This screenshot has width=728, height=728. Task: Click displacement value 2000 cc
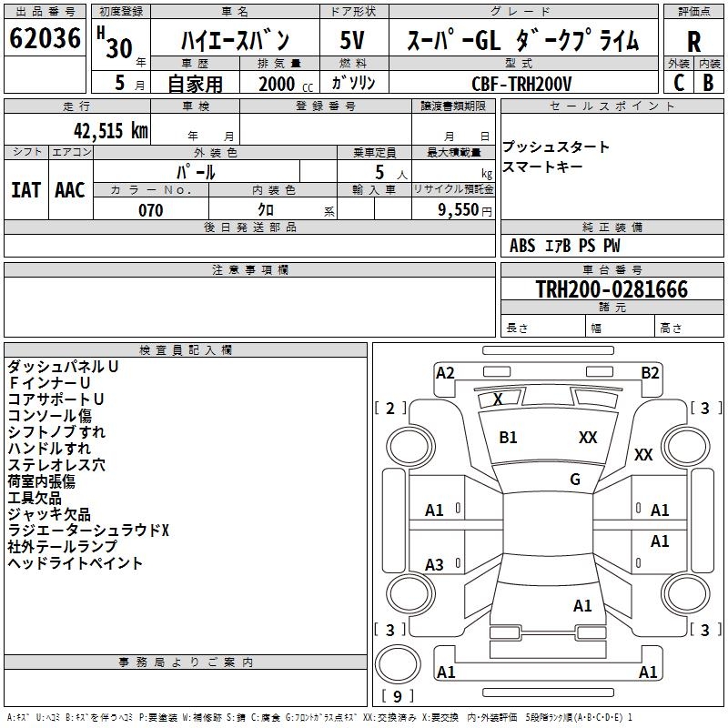tap(286, 84)
